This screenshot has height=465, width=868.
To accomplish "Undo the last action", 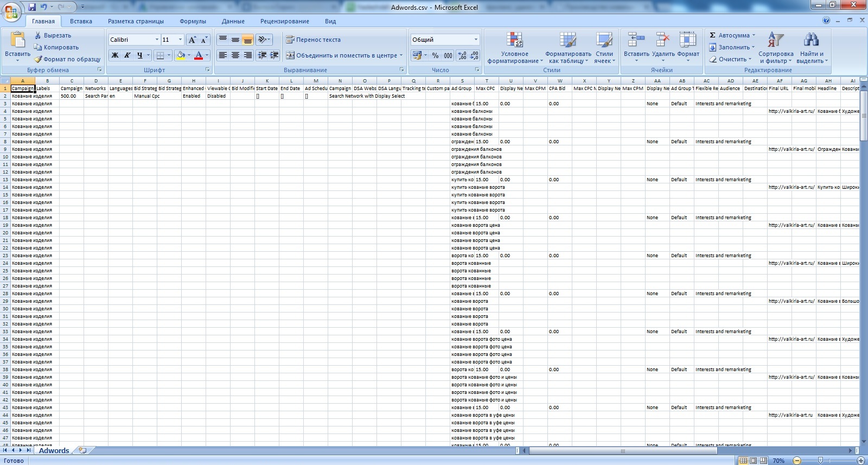I will (43, 7).
